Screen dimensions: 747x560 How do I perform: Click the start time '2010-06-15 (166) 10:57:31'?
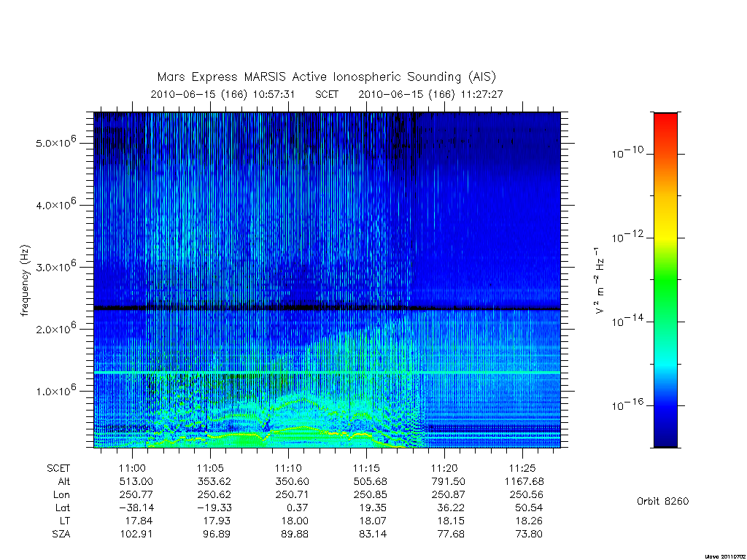[223, 94]
